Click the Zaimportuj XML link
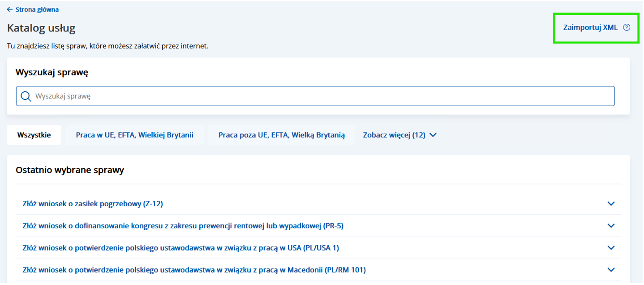The height and width of the screenshot is (285, 644). click(x=590, y=27)
